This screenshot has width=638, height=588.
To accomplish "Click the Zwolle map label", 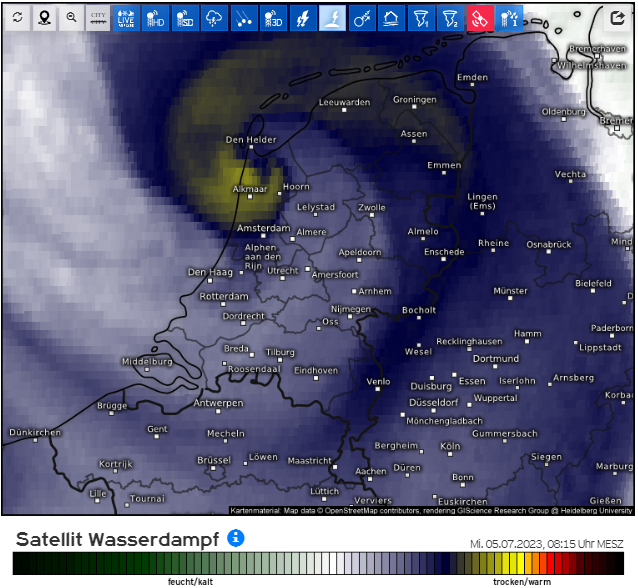I will [372, 207].
